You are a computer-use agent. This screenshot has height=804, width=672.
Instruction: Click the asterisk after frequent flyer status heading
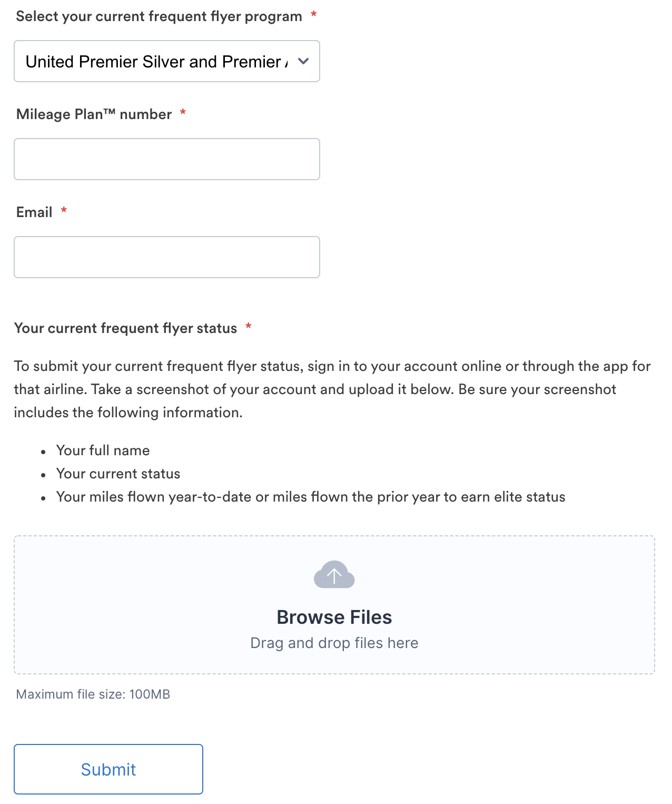click(x=248, y=327)
